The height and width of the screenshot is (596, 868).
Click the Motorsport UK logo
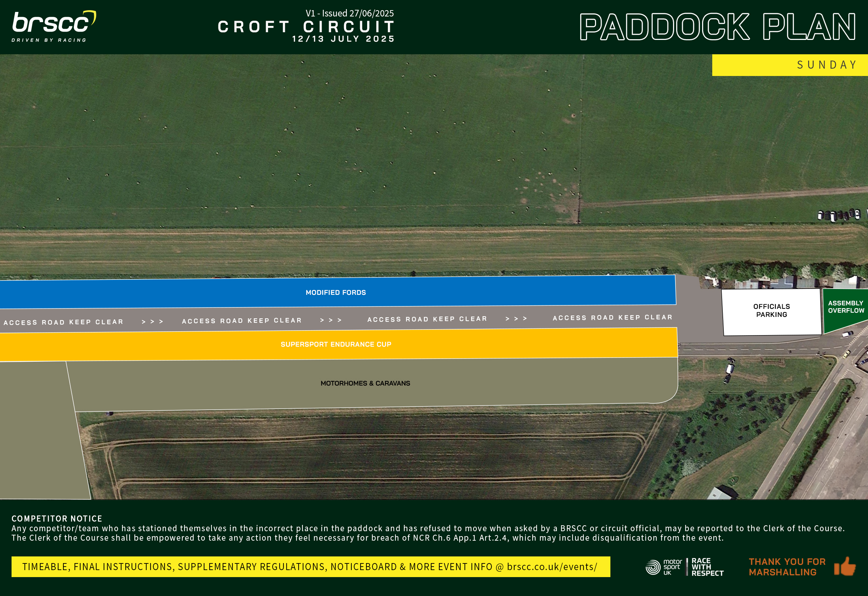click(664, 567)
